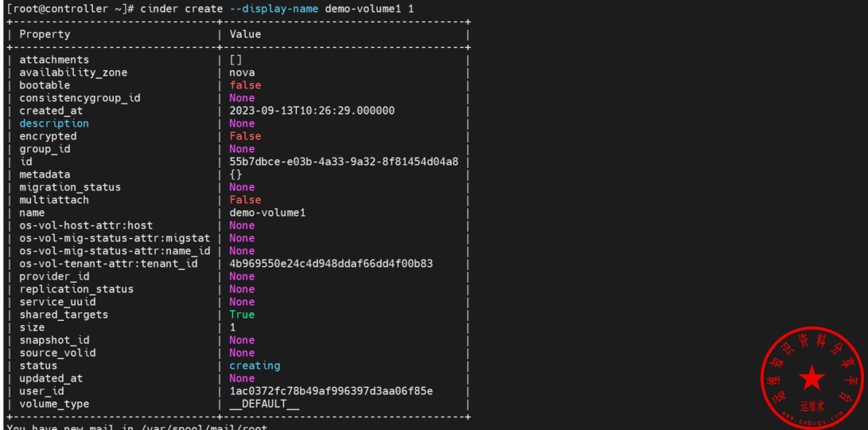Click the green True shared_targets value
Image resolution: width=868 pixels, height=430 pixels.
242,315
